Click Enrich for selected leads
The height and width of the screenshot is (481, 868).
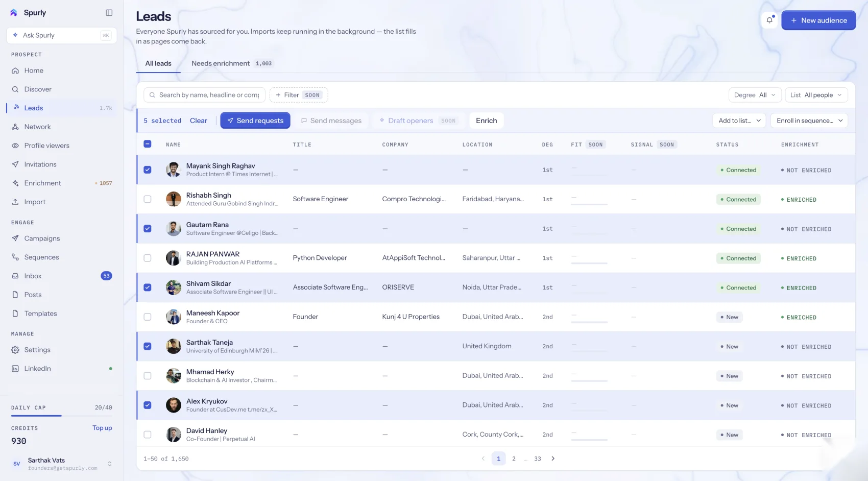click(x=486, y=121)
